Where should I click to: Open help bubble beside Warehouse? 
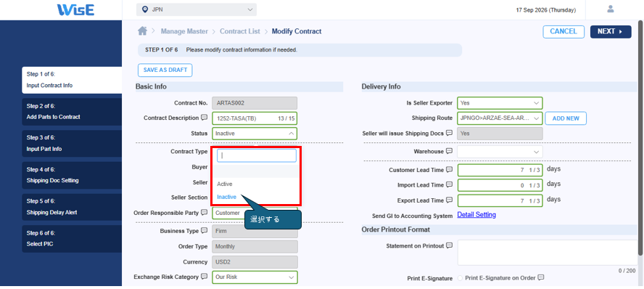pos(450,151)
